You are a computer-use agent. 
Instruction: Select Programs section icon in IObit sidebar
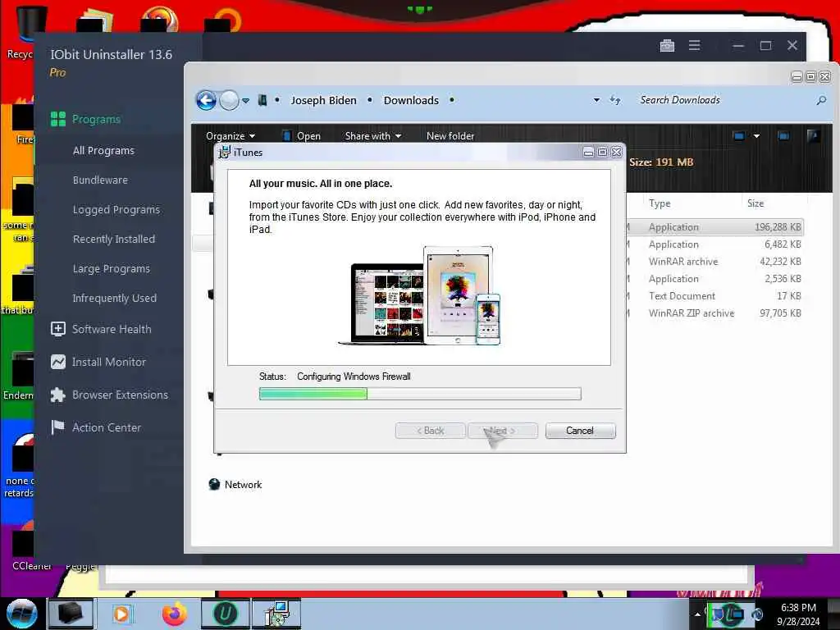tap(58, 119)
